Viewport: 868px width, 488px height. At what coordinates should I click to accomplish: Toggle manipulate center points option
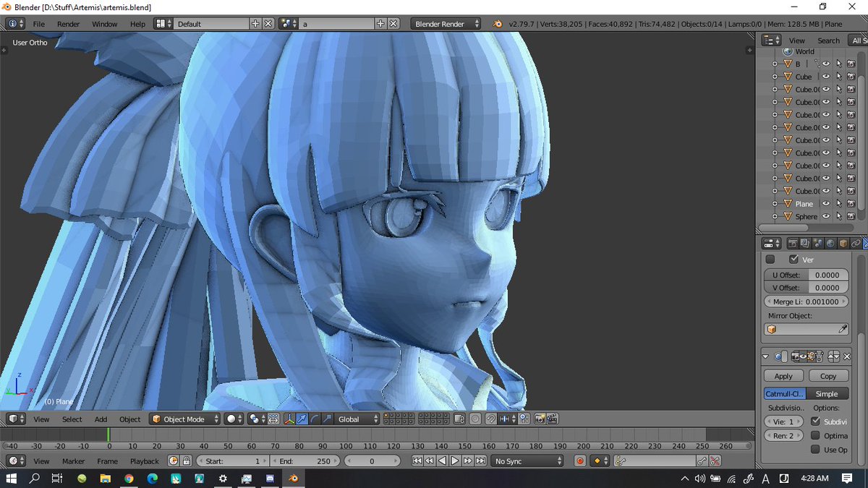click(x=273, y=419)
